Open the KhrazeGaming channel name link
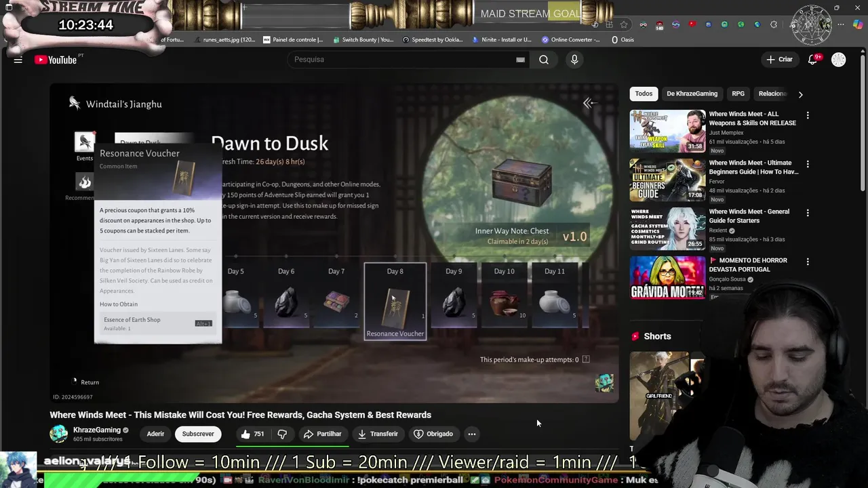The height and width of the screenshot is (488, 868). click(x=97, y=430)
